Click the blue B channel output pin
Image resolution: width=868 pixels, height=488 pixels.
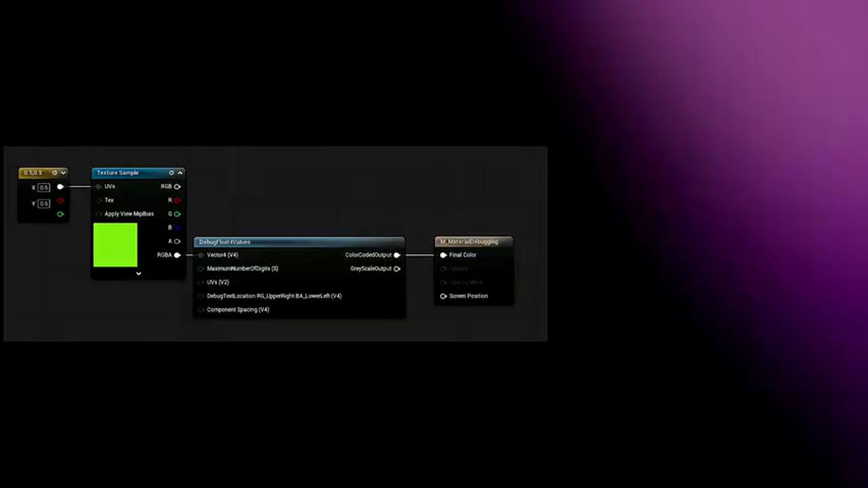(177, 227)
